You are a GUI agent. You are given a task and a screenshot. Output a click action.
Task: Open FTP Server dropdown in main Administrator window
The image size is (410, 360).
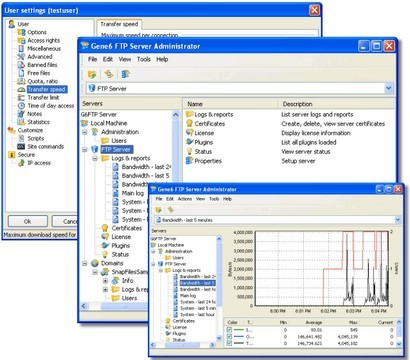(388, 88)
